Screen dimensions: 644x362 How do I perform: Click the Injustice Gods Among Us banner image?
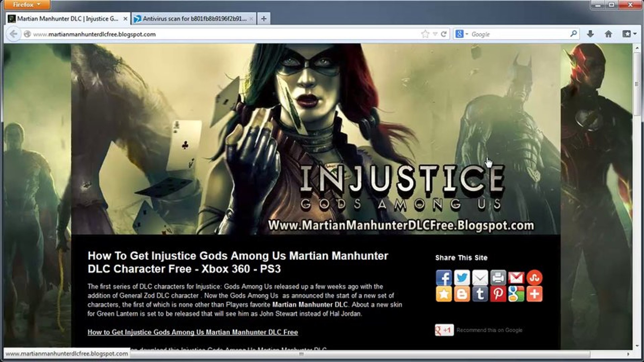[x=315, y=139]
